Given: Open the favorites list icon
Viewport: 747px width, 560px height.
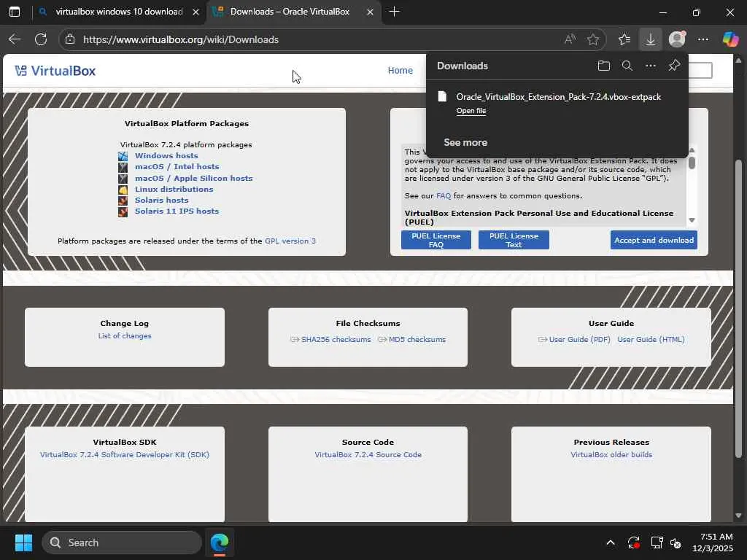Looking at the screenshot, I should tap(624, 39).
